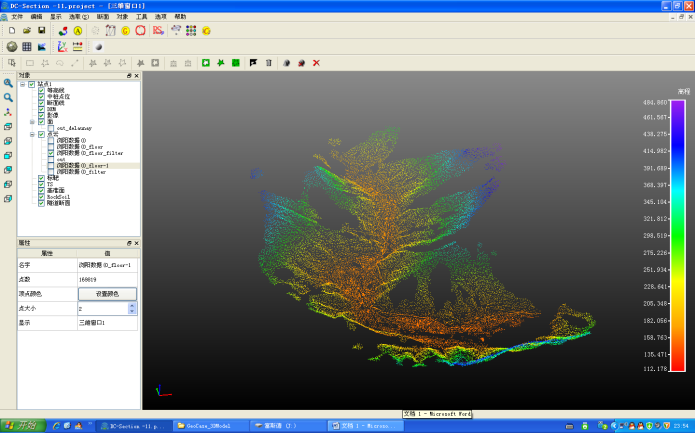
Task: Click the red X delete icon in toolbar
Action: [317, 63]
